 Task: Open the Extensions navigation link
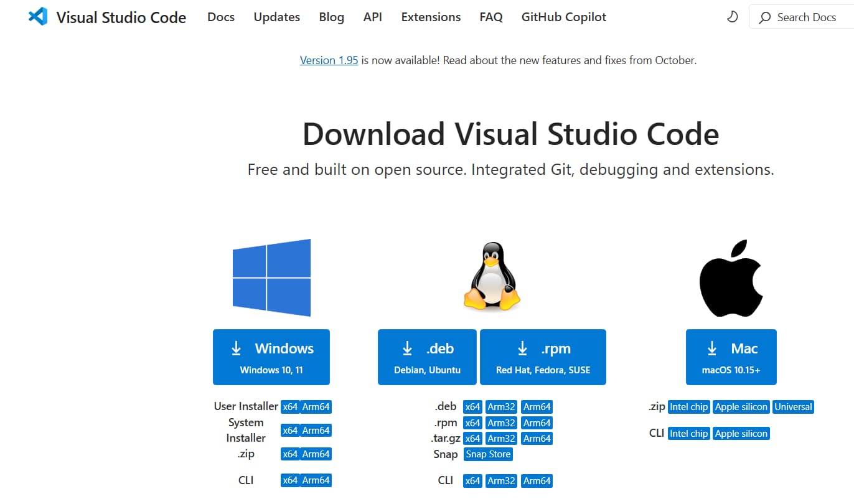tap(431, 17)
